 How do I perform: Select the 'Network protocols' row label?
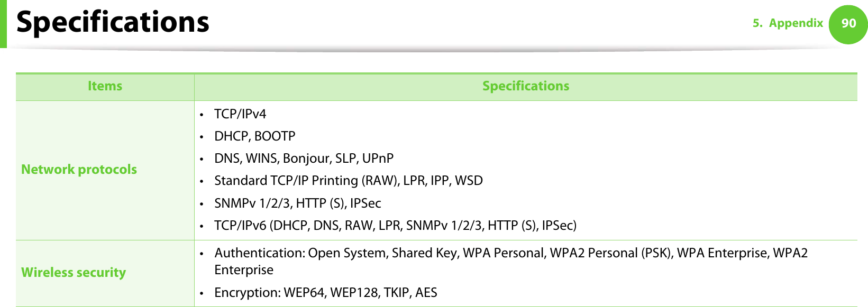tap(79, 170)
